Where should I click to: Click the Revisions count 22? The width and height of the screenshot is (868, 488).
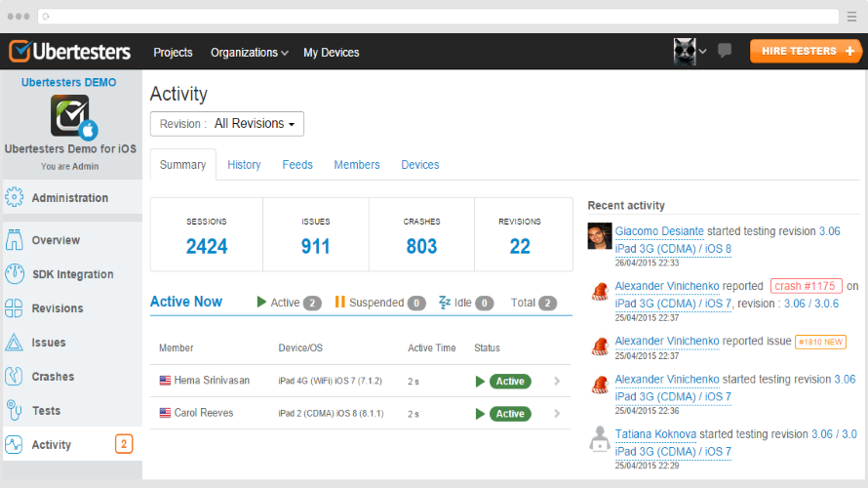click(520, 246)
